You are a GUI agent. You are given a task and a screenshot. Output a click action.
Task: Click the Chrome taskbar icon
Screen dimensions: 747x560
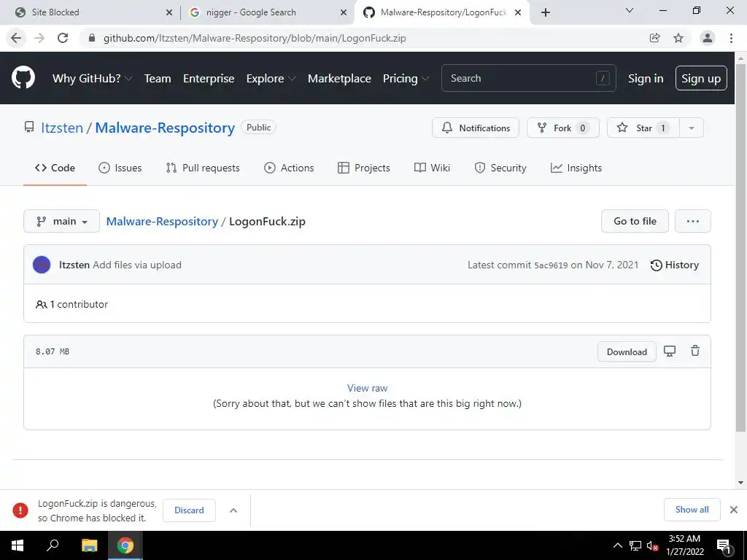point(125,545)
